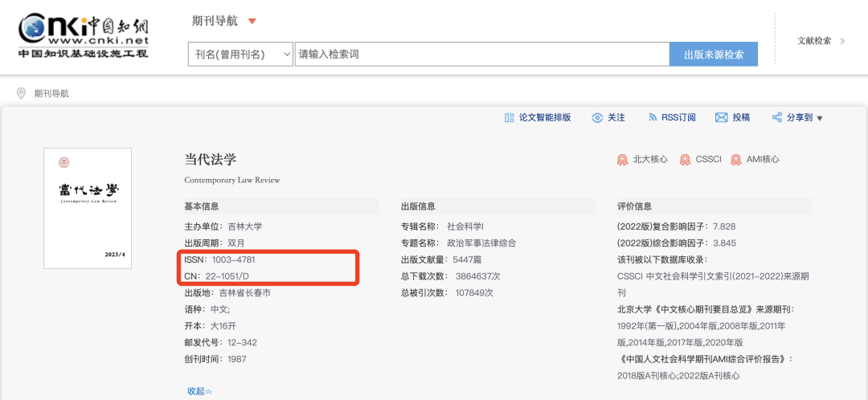The height and width of the screenshot is (400, 868).
Task: Select the 综合影响因子 3.845 line
Action: [677, 243]
